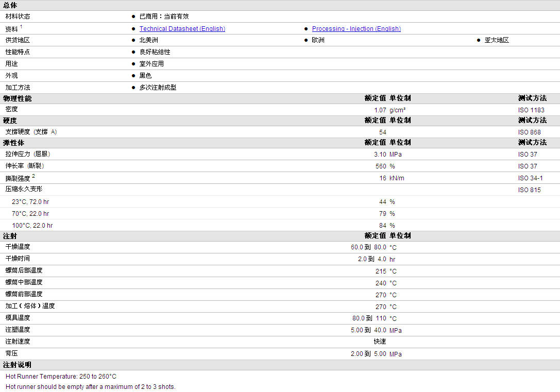Select the hardness value 54
560x392 pixels.
(x=382, y=132)
